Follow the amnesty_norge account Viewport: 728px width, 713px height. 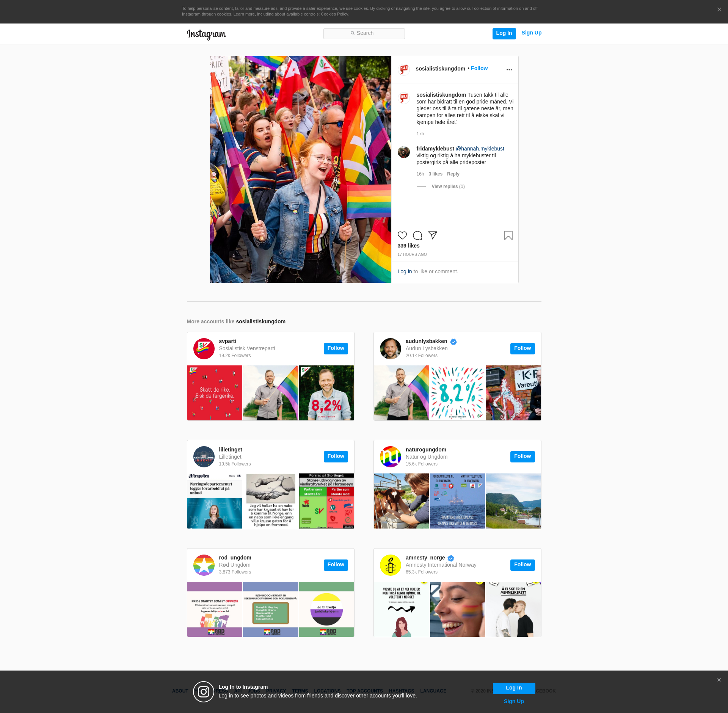point(522,565)
